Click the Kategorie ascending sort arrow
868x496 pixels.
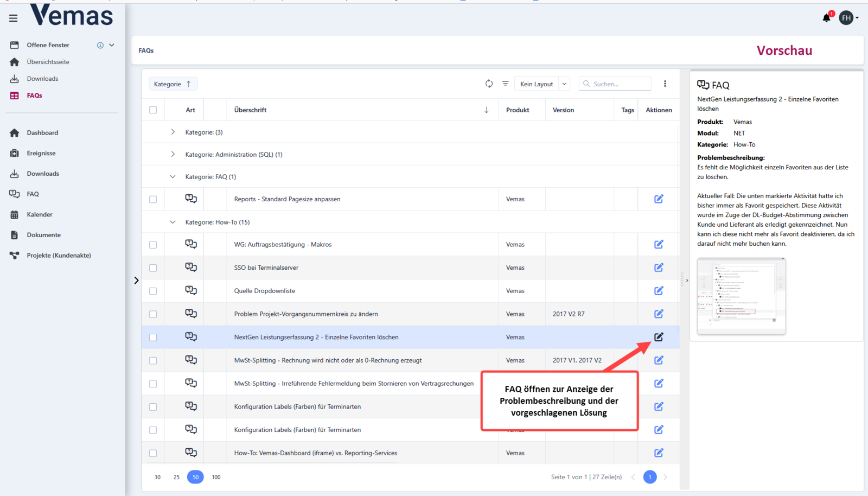pos(189,84)
